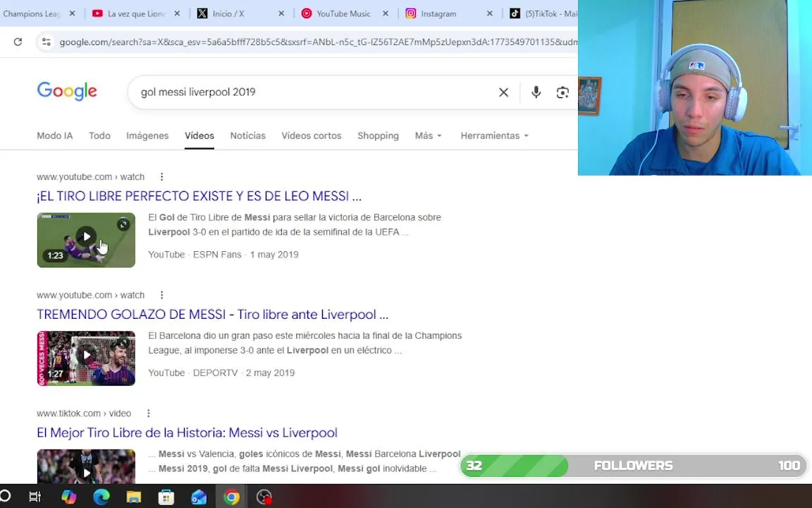Click the '1 may 2019' date text
This screenshot has width=812, height=508.
[274, 255]
